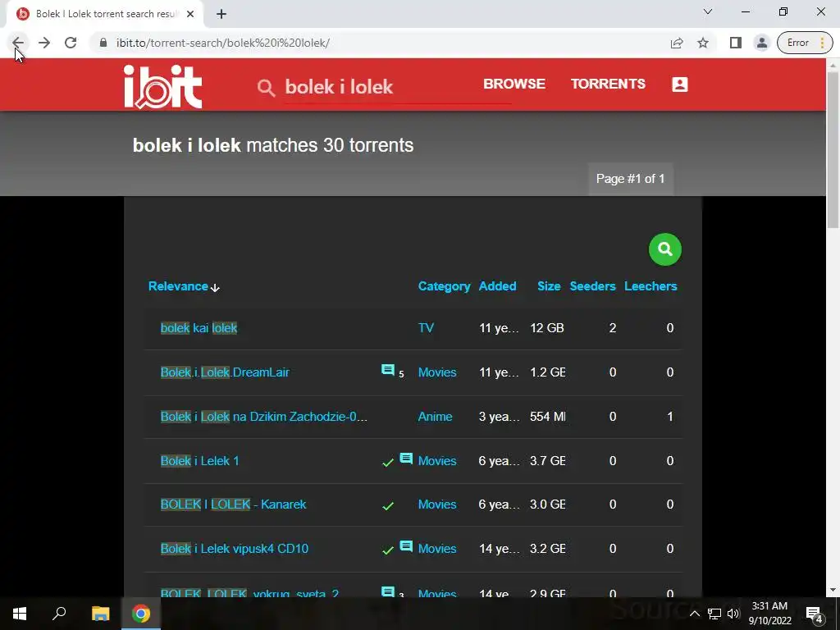Click the ibit logo in header
840x630 pixels.
point(163,87)
